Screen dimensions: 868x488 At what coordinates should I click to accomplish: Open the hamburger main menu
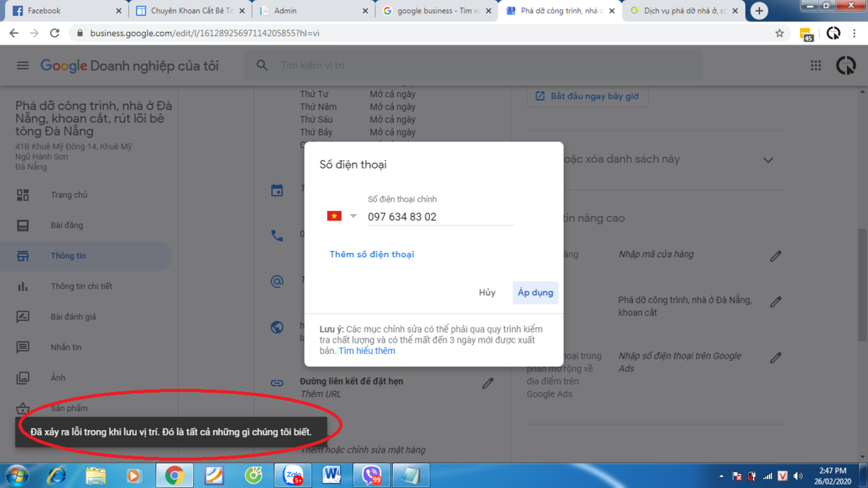click(x=22, y=66)
